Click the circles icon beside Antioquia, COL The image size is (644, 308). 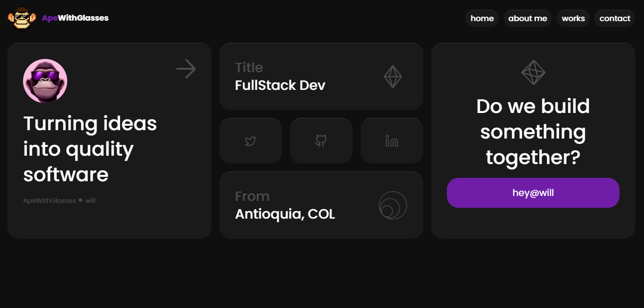coord(392,205)
